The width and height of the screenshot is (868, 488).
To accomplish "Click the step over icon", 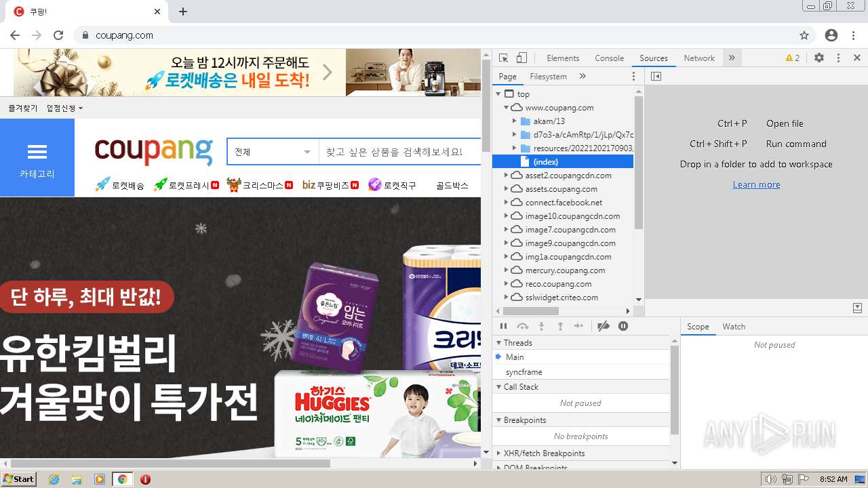I will point(522,326).
